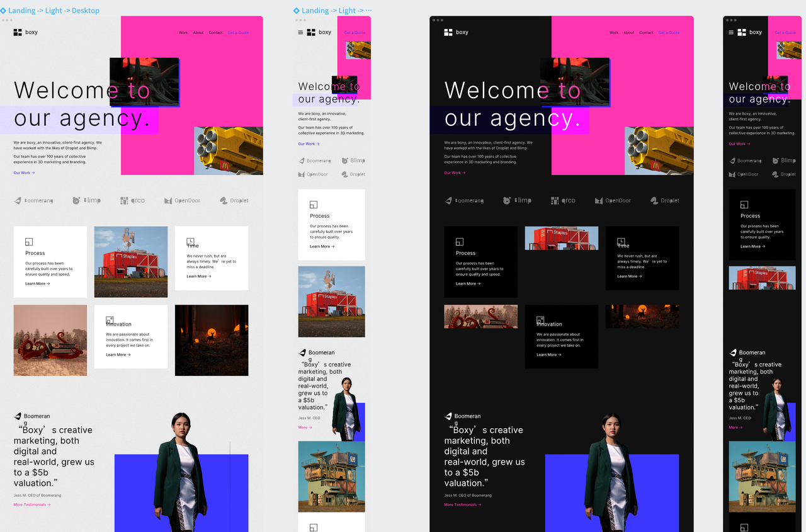The image size is (806, 532).
Task: Click Get a Quote in dark desktop header
Action: click(x=669, y=33)
